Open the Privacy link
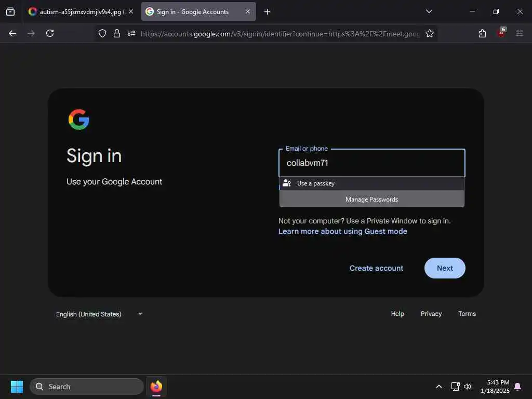The image size is (532, 399). pyautogui.click(x=431, y=314)
